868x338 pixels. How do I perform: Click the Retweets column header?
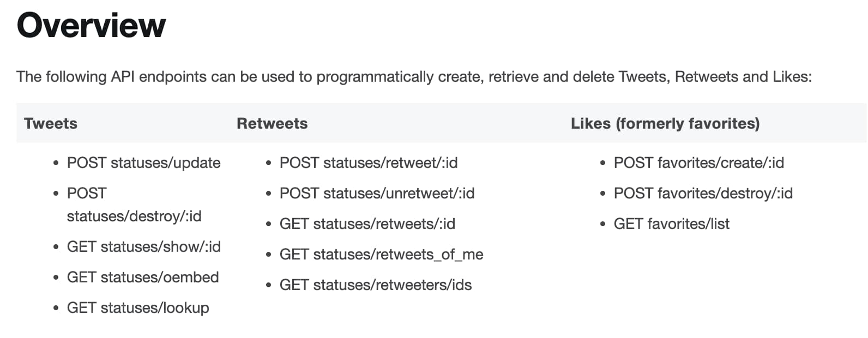(x=272, y=124)
